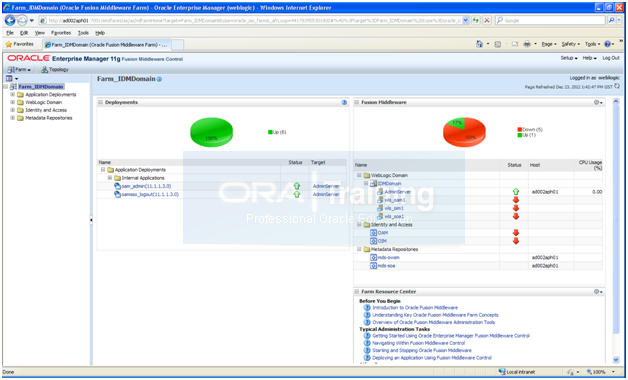This screenshot has width=628, height=380.
Task: Click the browser Stop button
Action: click(487, 20)
